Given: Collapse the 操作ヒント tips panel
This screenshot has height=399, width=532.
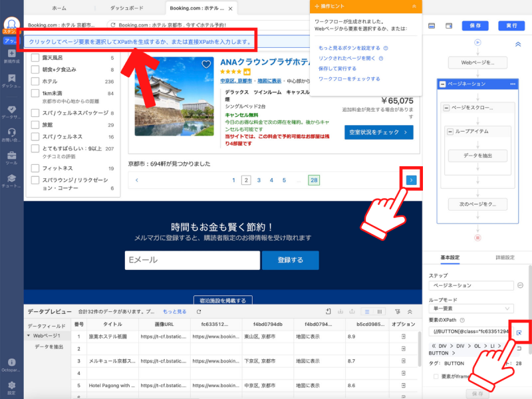Looking at the screenshot, I should tap(414, 6).
